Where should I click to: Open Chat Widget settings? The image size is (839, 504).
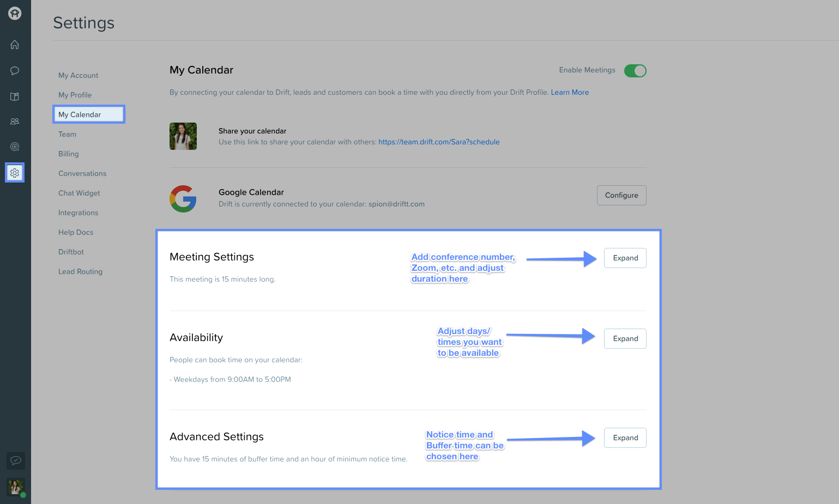(80, 193)
